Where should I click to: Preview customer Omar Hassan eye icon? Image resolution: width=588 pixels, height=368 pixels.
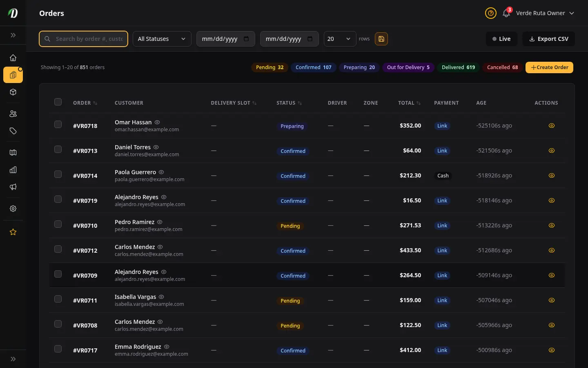pos(157,122)
